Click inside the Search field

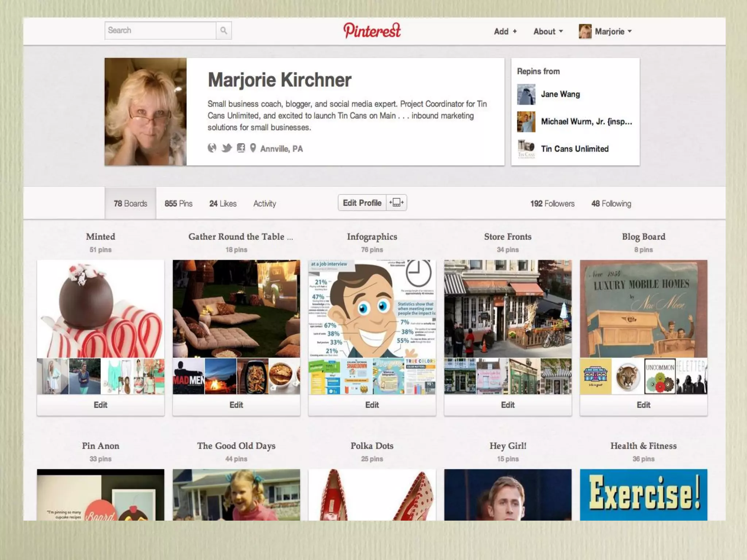160,31
